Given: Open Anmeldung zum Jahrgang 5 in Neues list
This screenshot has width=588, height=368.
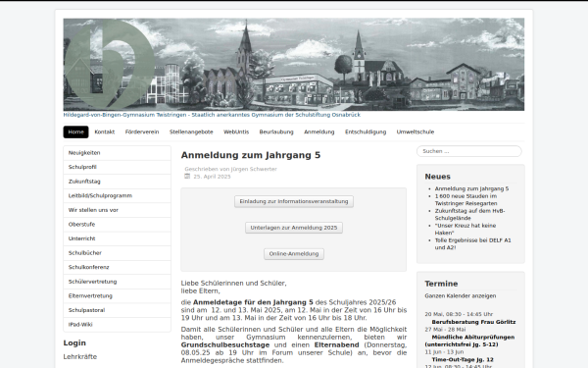Looking at the screenshot, I should click(x=471, y=188).
